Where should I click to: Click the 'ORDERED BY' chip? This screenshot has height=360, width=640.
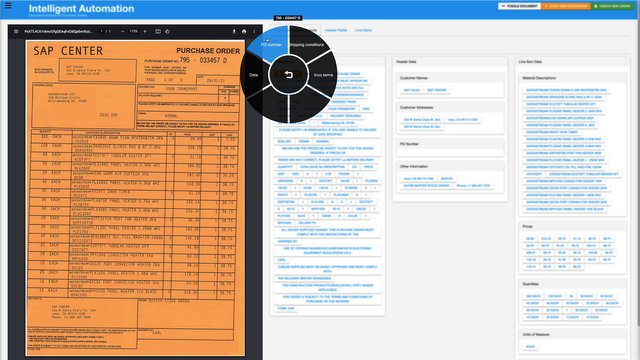[x=287, y=242]
